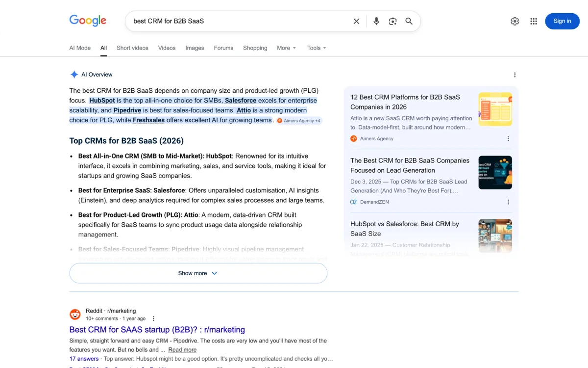Open the Aimers Agency +4 source chip
This screenshot has height=368, width=588.
[x=299, y=121]
